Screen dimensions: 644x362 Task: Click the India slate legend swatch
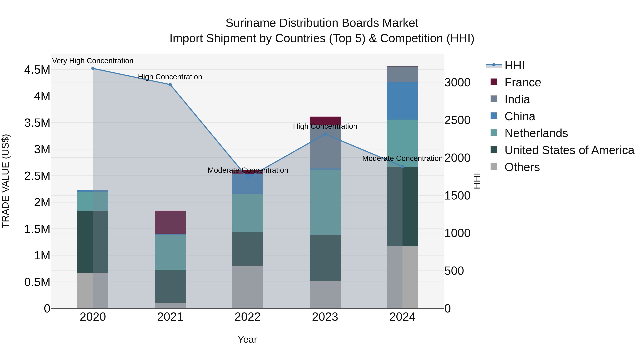(494, 99)
